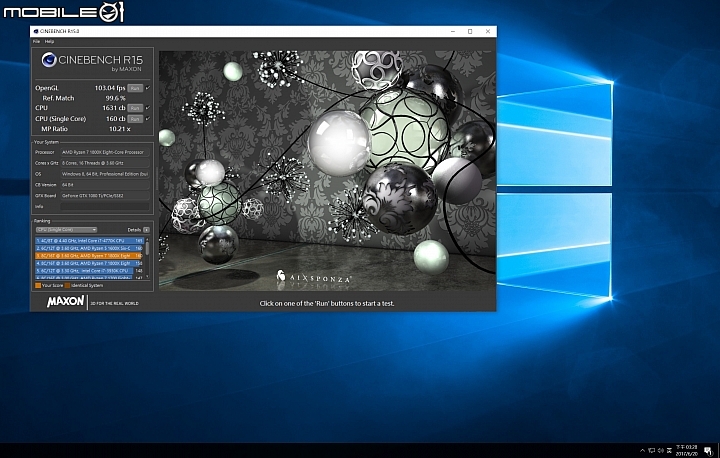Run the OpenGL benchmark test
This screenshot has width=720, height=458.
pyautogui.click(x=135, y=88)
